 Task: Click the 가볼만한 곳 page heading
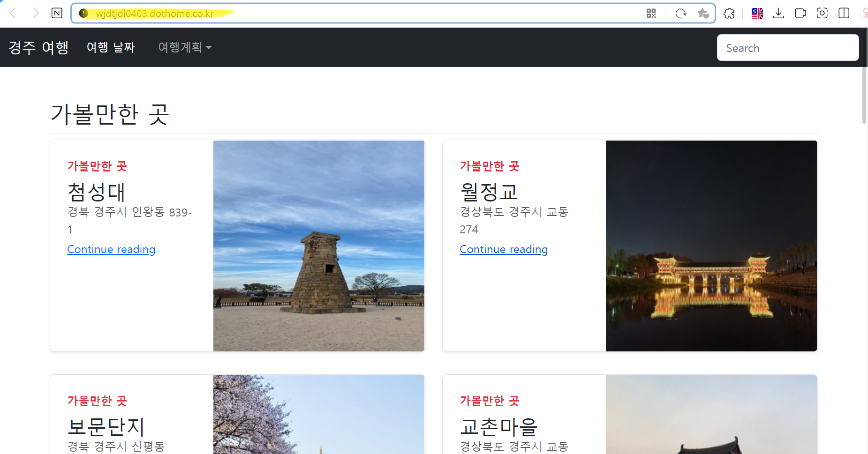pyautogui.click(x=110, y=114)
